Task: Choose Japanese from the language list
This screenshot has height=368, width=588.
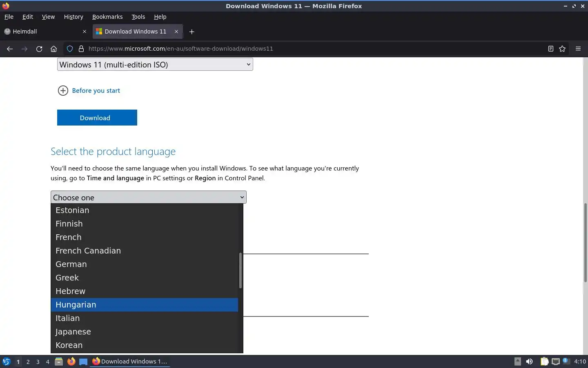Action: pyautogui.click(x=145, y=332)
